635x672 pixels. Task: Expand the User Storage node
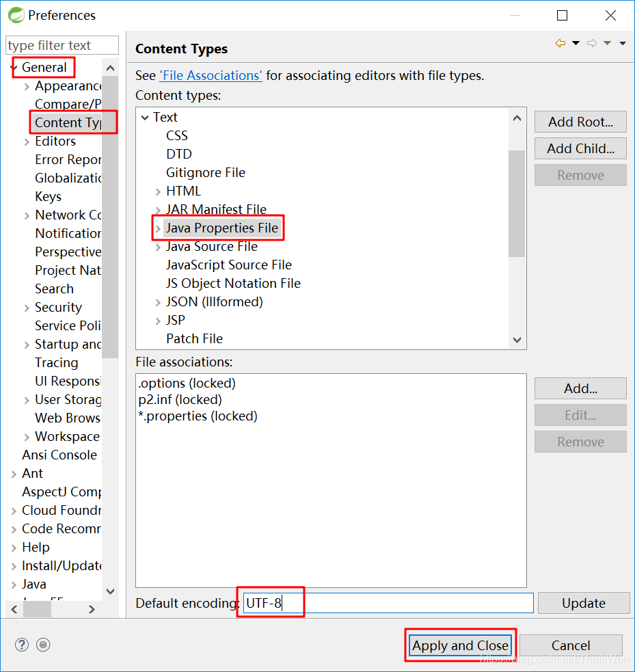pyautogui.click(x=27, y=400)
